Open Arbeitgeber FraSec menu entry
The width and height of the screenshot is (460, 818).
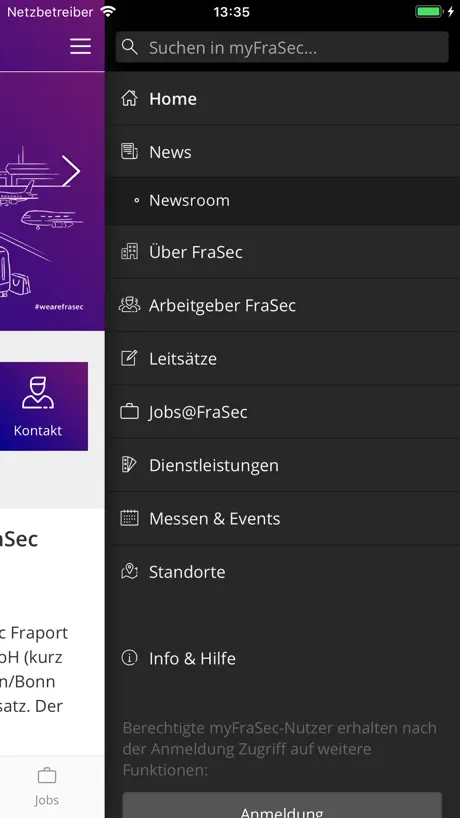(x=282, y=305)
